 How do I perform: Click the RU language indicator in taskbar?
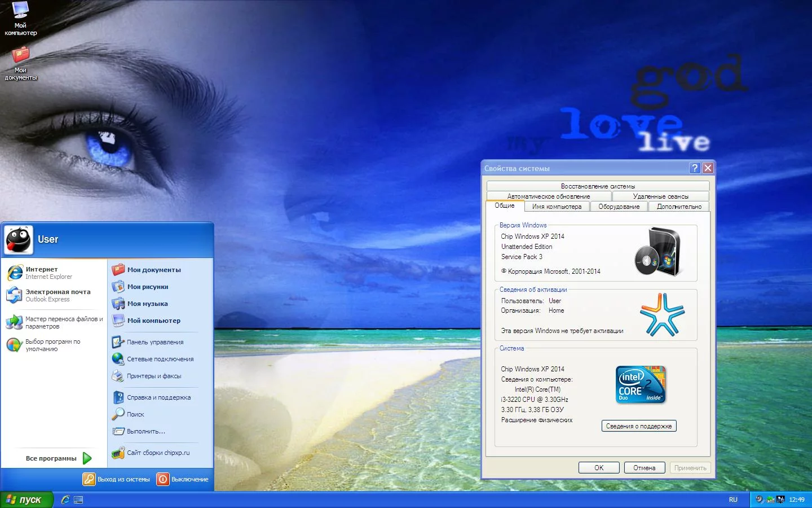[x=733, y=500]
